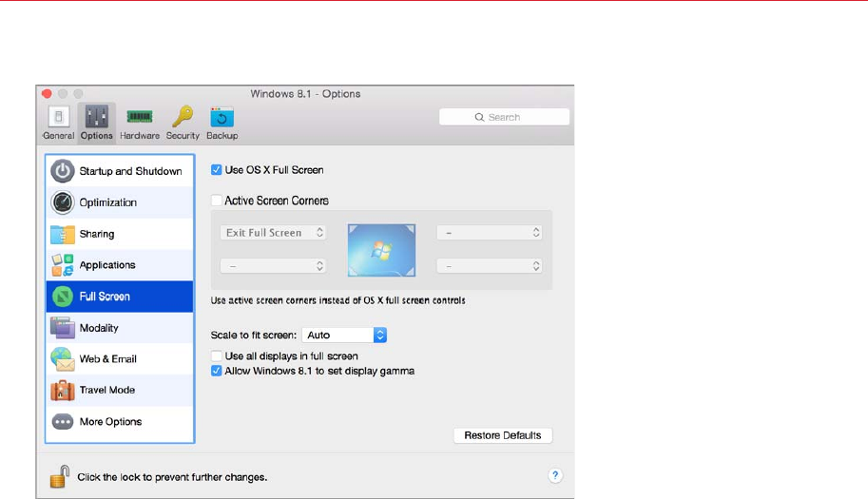This screenshot has width=868, height=499.
Task: Enable Active Screen Corners checkbox
Action: [x=217, y=201]
